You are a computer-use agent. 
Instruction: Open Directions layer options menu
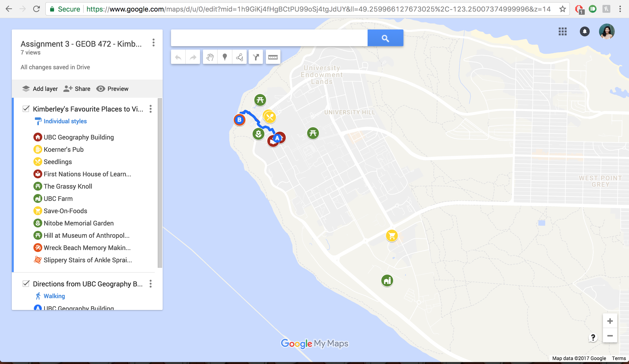[x=151, y=284]
